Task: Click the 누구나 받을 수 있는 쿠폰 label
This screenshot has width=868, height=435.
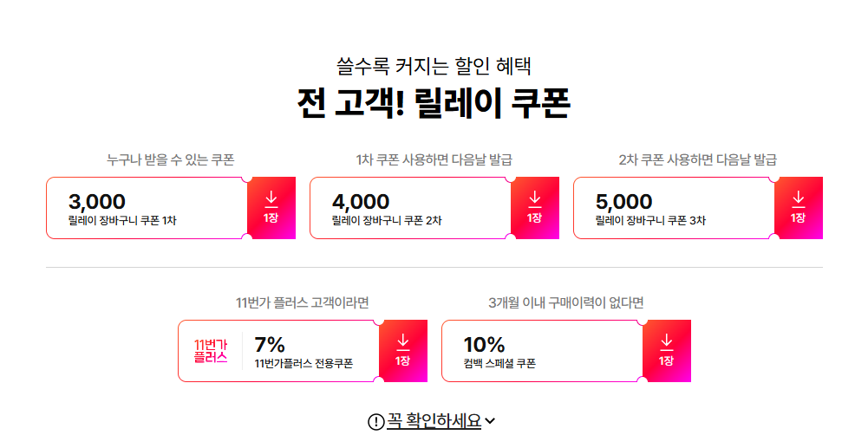Action: click(x=171, y=160)
